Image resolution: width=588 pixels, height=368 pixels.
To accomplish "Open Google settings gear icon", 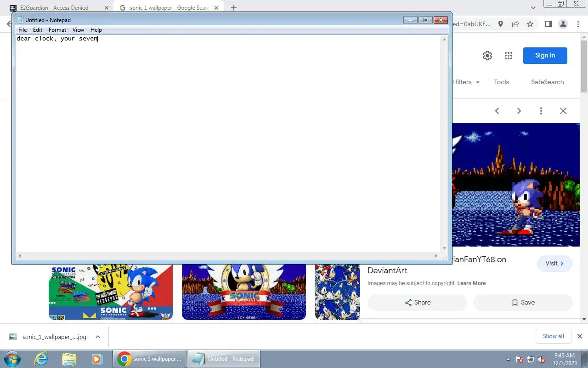I will point(487,56).
